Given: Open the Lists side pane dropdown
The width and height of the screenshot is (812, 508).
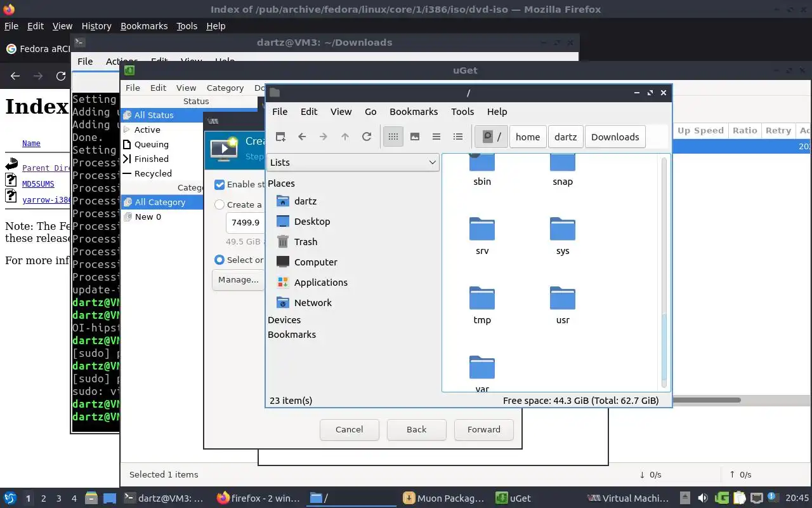Looking at the screenshot, I should pos(353,163).
